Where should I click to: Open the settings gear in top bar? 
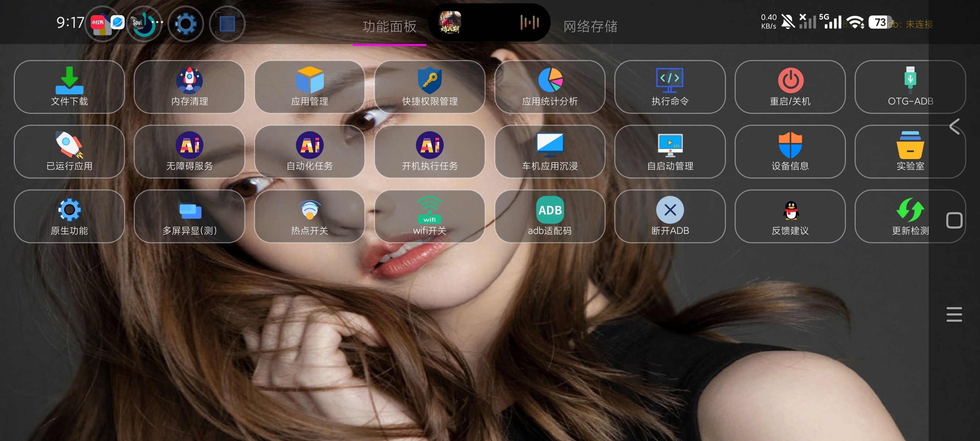pos(186,24)
